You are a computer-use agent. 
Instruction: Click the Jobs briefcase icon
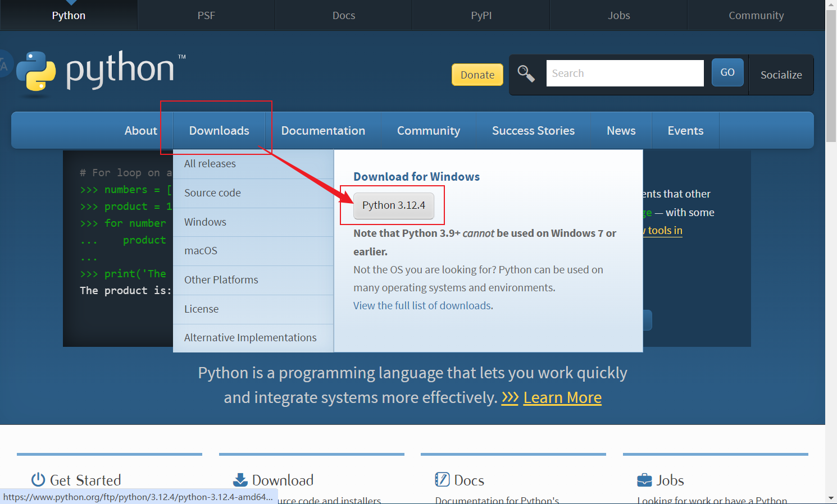click(x=644, y=480)
